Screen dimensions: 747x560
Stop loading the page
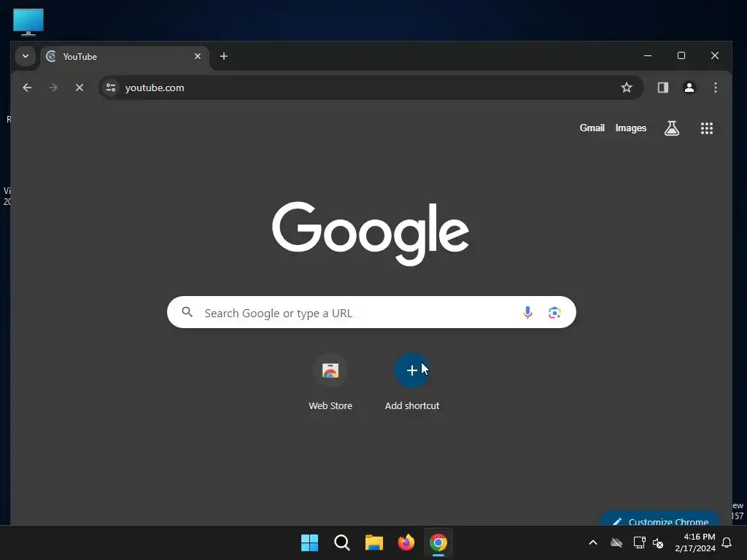[x=80, y=87]
